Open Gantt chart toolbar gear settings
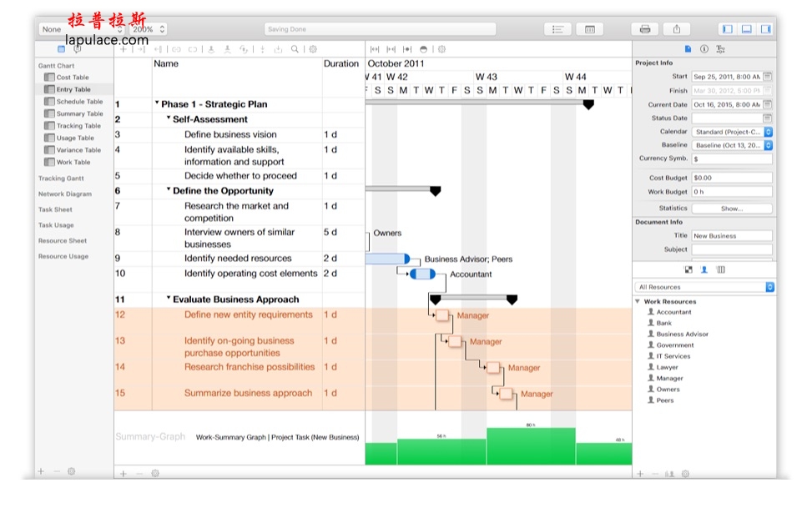 coord(441,49)
